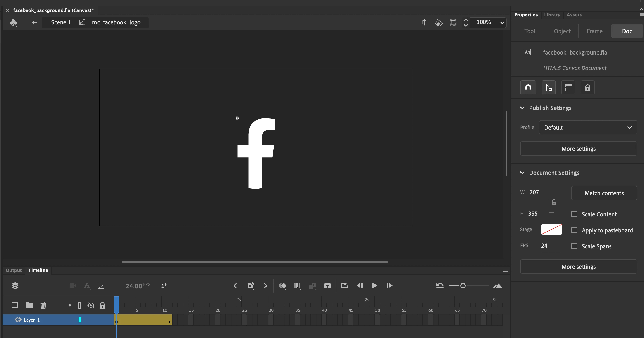644x338 pixels.
Task: Delete layer with the trash icon
Action: point(43,305)
